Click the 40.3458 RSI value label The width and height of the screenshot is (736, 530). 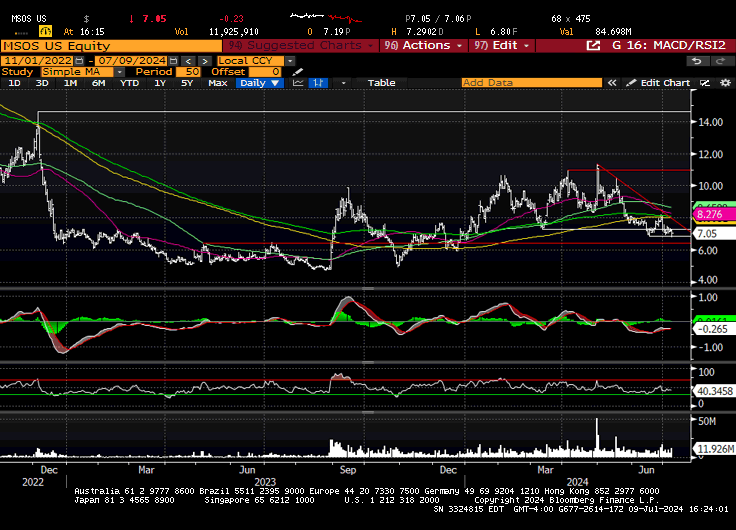coord(713,391)
